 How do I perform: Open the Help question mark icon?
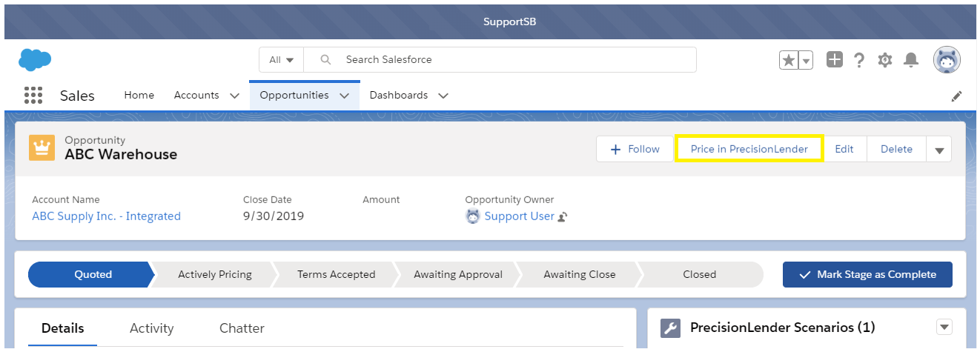coord(859,60)
